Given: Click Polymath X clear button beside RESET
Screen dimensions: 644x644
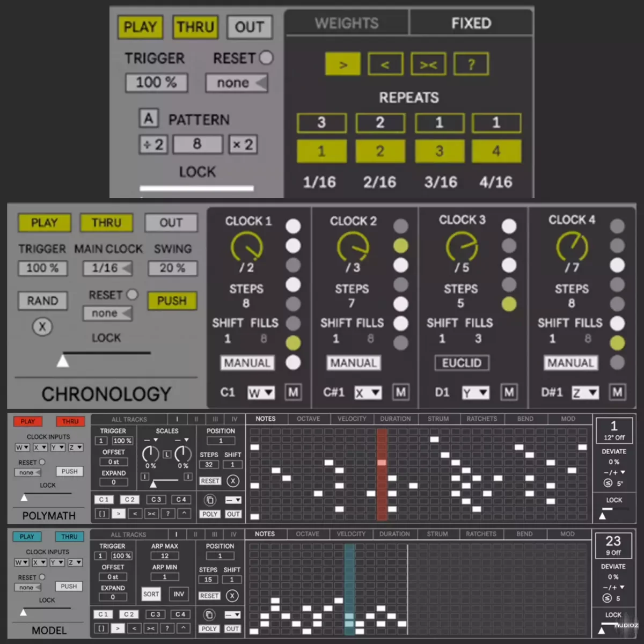Looking at the screenshot, I should click(233, 481).
